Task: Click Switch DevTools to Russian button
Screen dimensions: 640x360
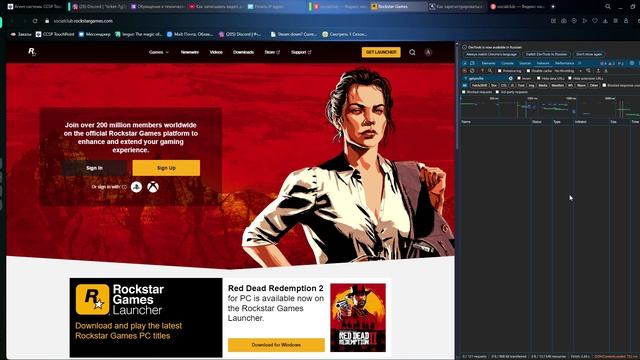Action: click(547, 54)
